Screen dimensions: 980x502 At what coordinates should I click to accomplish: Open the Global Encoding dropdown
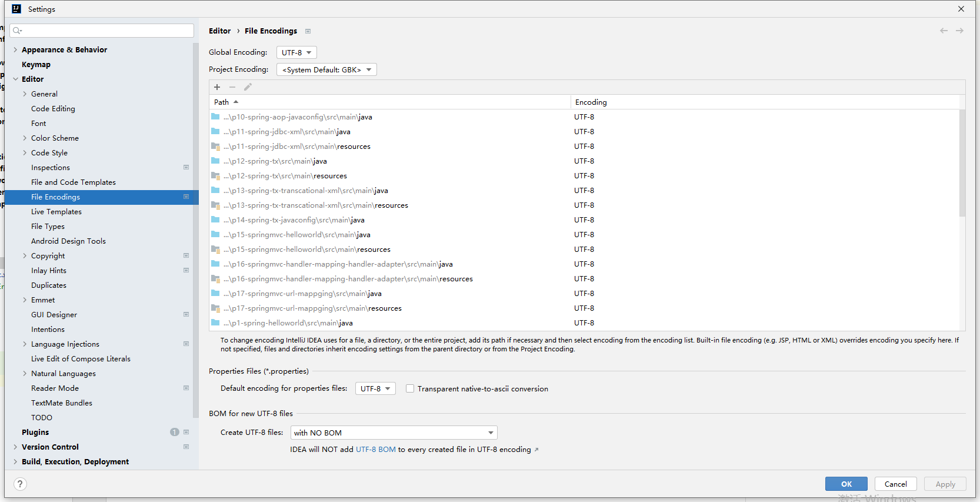click(x=296, y=52)
